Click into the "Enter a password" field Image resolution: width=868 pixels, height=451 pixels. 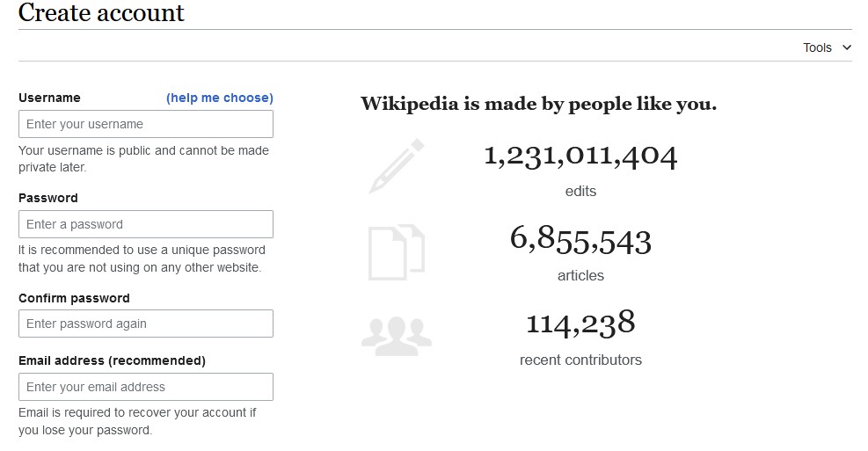pos(146,224)
